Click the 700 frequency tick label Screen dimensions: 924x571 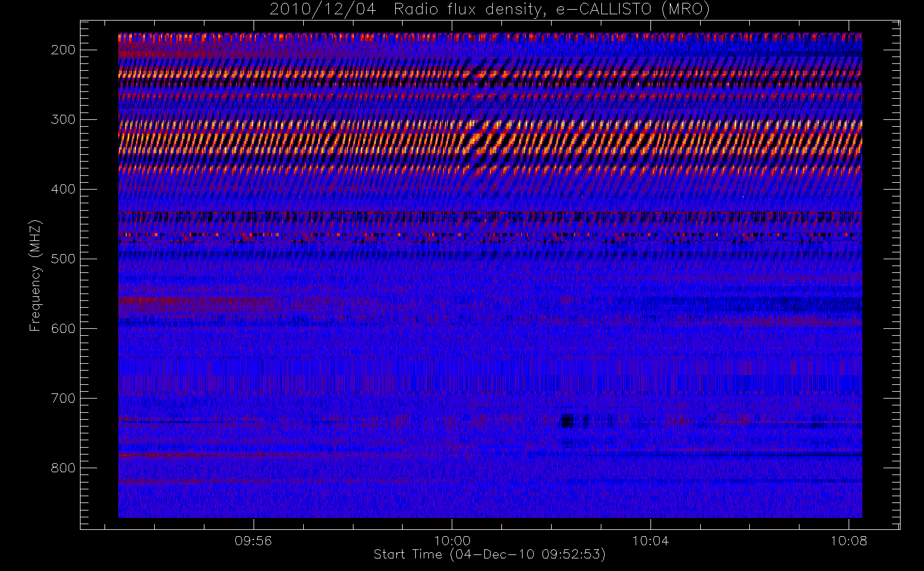pyautogui.click(x=63, y=398)
